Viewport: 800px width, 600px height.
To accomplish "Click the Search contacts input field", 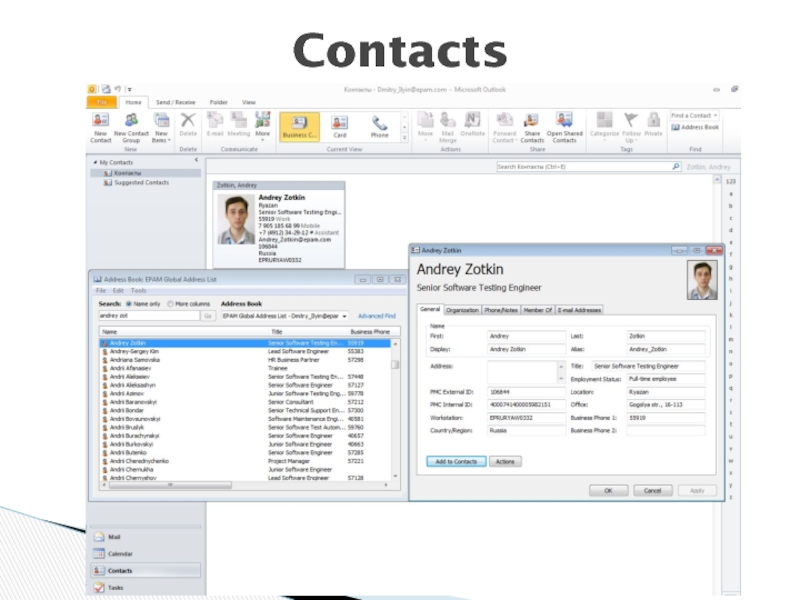I will (x=585, y=167).
